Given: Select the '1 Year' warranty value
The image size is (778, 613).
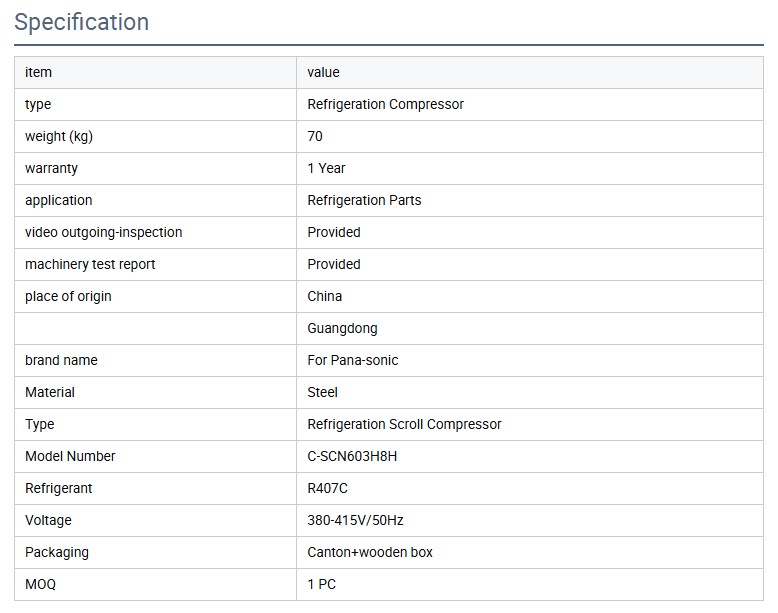Looking at the screenshot, I should click(326, 168).
